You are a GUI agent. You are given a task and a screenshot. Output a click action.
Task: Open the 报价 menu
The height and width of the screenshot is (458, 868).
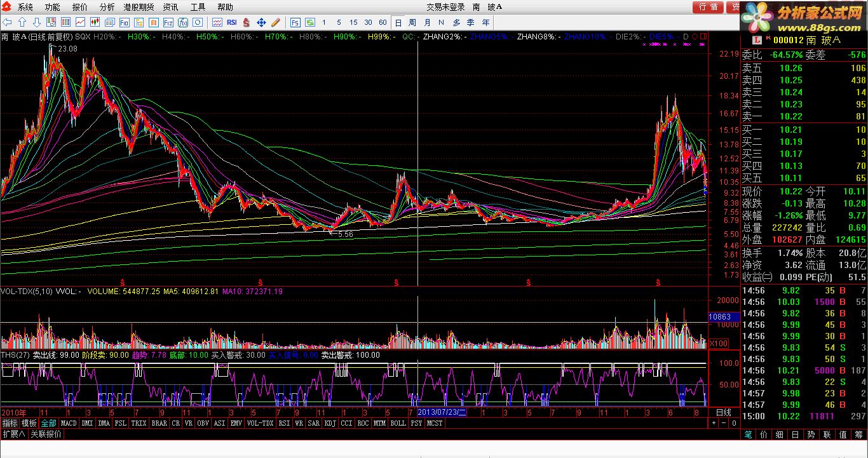click(x=80, y=7)
